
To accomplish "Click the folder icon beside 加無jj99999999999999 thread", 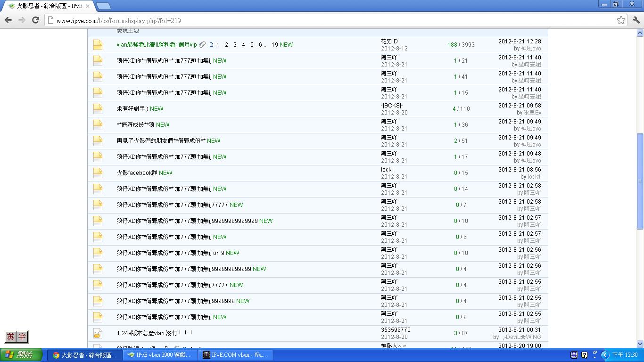I will (x=98, y=221).
